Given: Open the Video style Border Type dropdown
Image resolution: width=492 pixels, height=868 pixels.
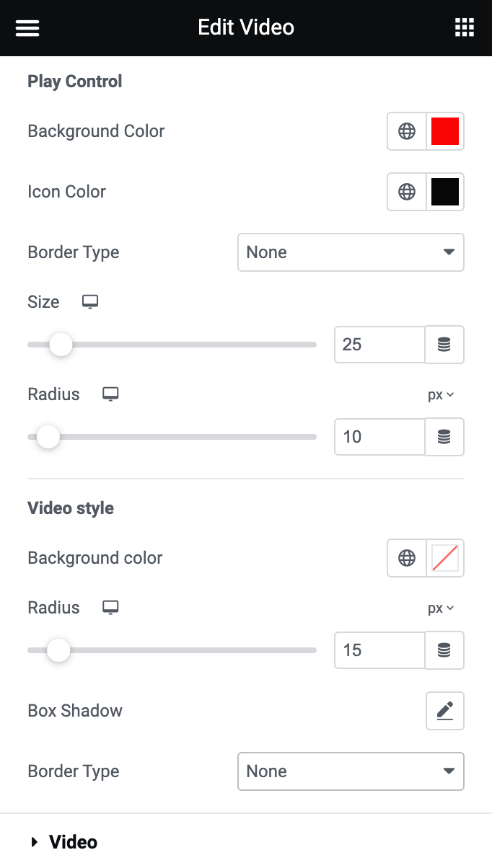Looking at the screenshot, I should point(351,771).
